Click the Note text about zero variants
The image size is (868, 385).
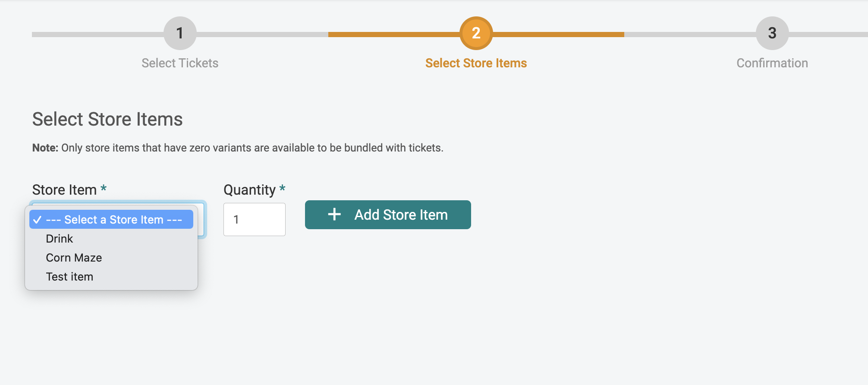(237, 147)
